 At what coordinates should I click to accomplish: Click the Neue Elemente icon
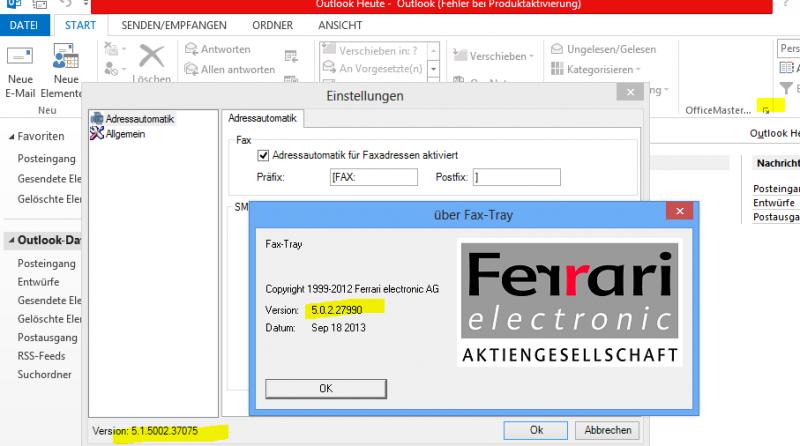pos(66,56)
